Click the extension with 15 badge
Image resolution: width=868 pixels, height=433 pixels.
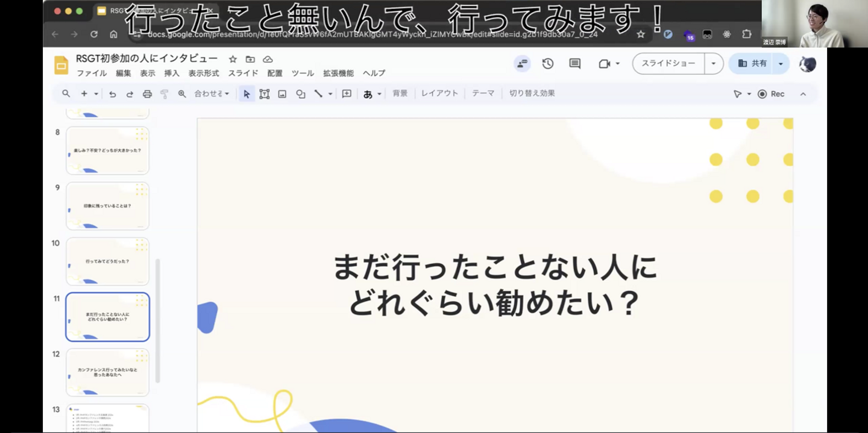pyautogui.click(x=688, y=35)
